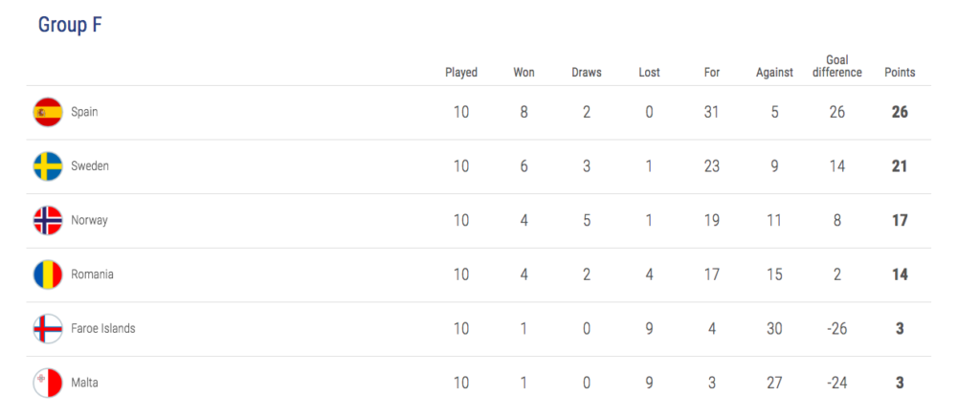Select Spain's 26 points value
Viewport: 980px width, 417px height.
[x=900, y=112]
